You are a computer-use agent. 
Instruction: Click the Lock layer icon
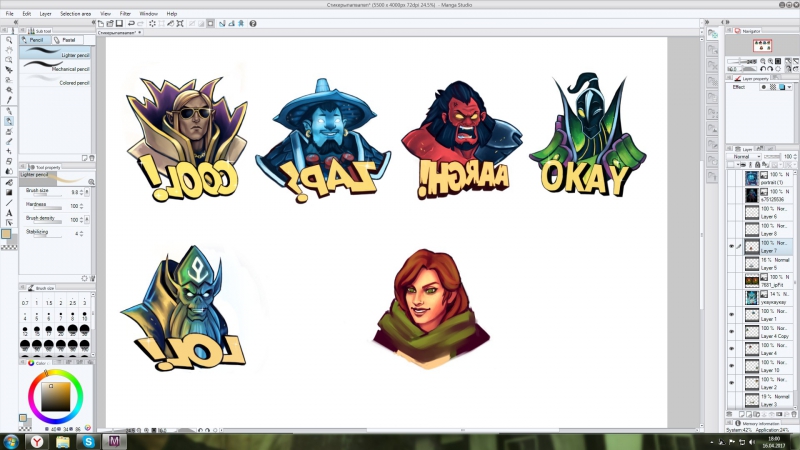point(757,165)
